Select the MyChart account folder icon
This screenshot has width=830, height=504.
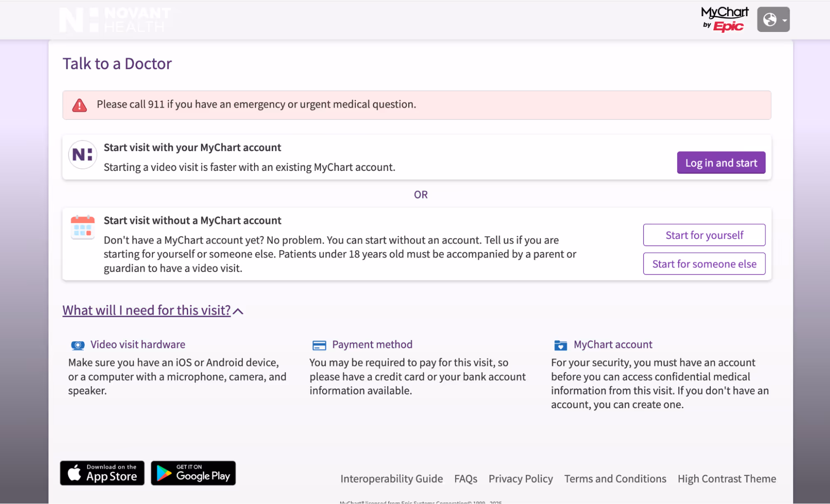[560, 345]
